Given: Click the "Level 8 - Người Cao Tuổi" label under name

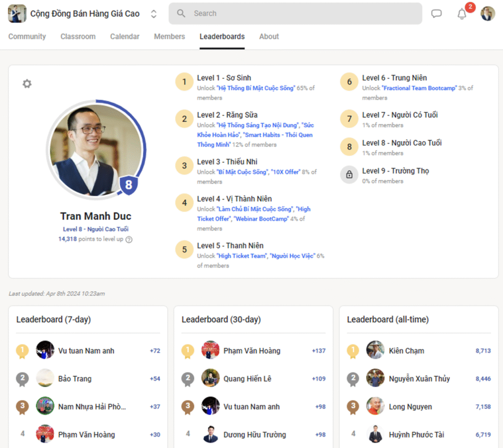Looking at the screenshot, I should click(96, 229).
